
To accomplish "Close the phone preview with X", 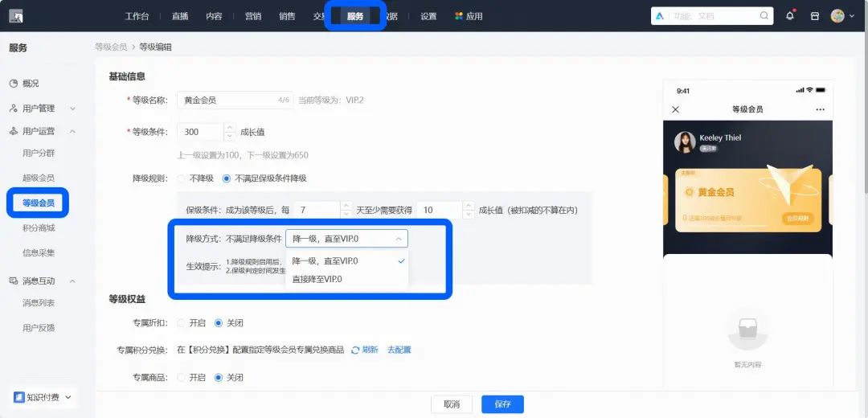I will [675, 109].
